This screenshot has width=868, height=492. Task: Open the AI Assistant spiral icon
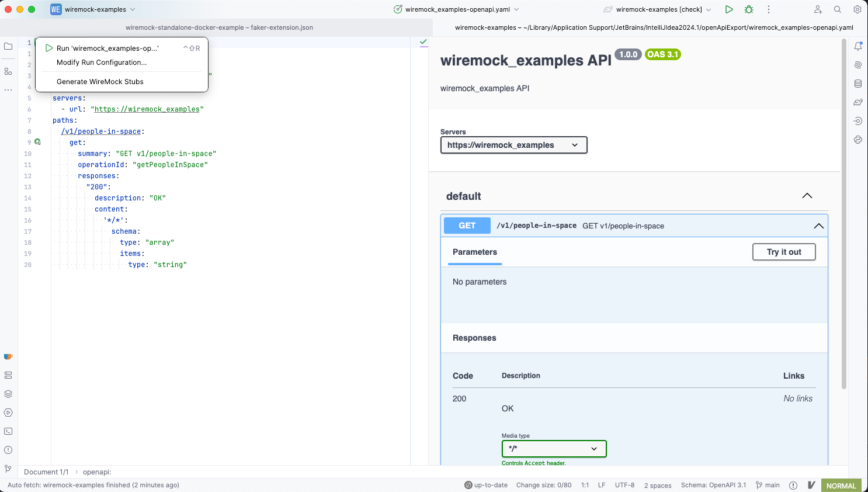pyautogui.click(x=858, y=65)
